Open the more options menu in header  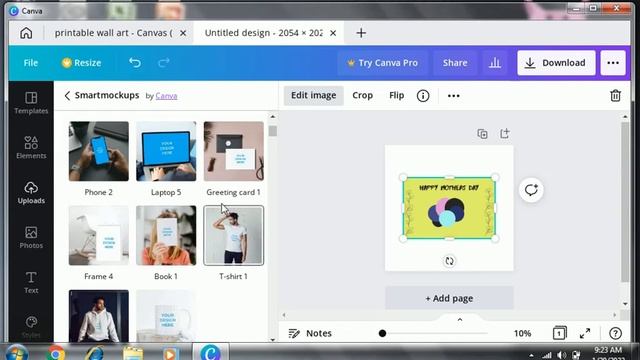pyautogui.click(x=613, y=63)
